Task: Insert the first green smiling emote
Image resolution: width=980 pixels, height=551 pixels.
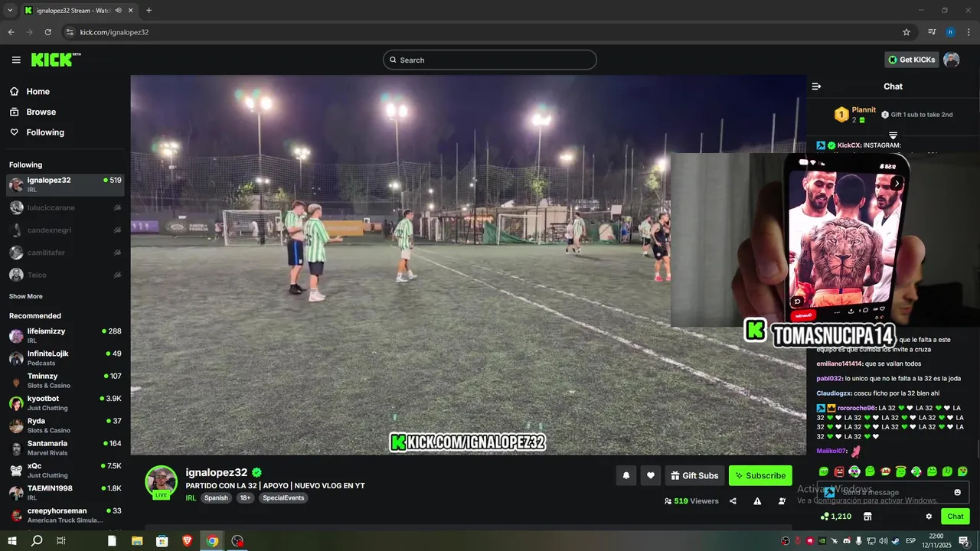Action: tap(824, 471)
